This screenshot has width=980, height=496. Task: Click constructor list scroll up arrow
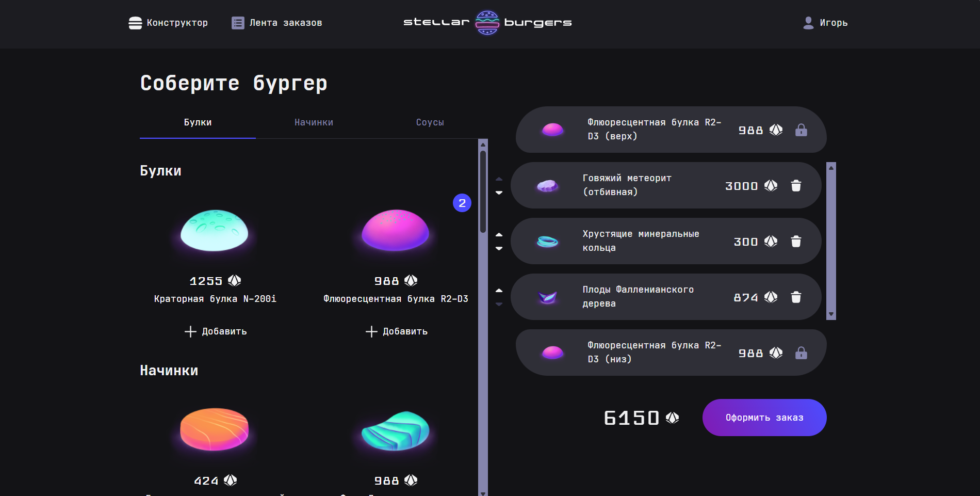coord(831,167)
